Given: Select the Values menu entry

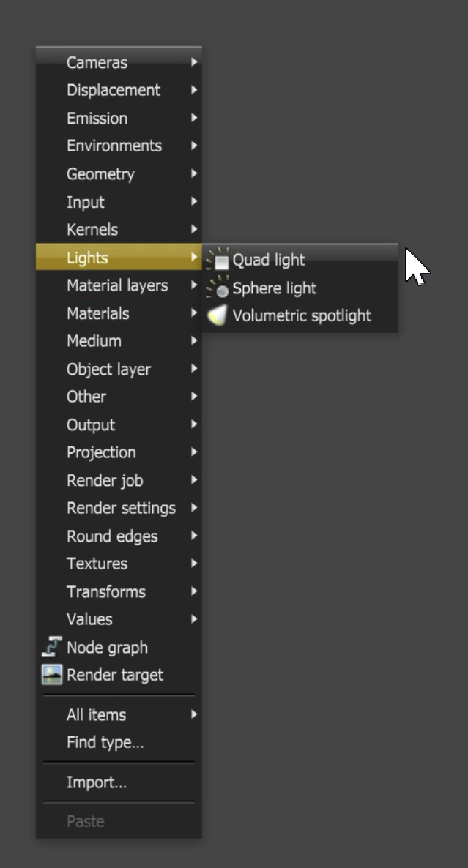Looking at the screenshot, I should point(89,619).
